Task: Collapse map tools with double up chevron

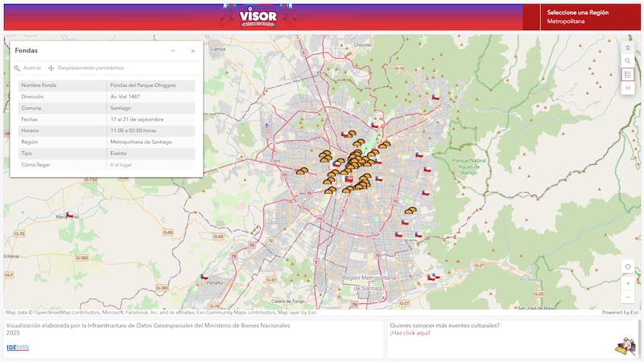Action: coord(628,47)
